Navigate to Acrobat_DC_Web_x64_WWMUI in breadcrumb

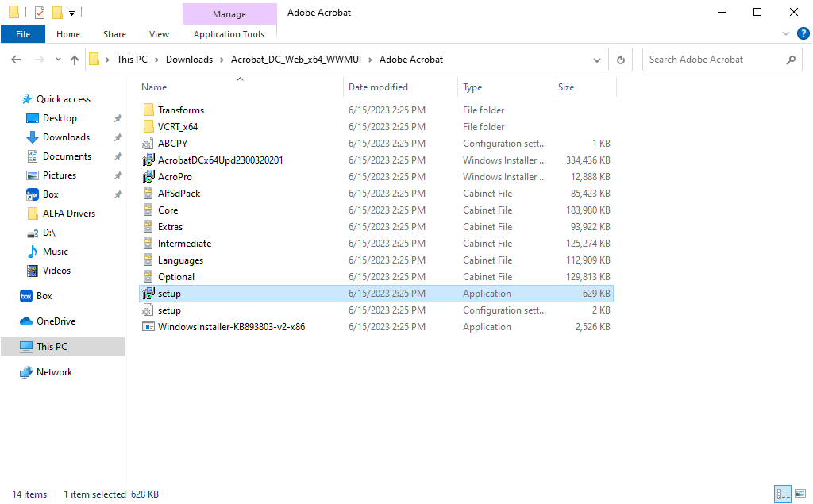click(296, 60)
